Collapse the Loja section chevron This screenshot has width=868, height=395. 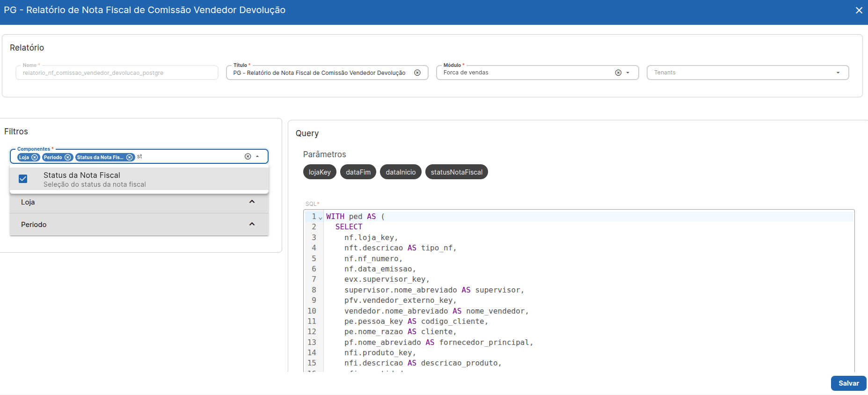tap(252, 202)
